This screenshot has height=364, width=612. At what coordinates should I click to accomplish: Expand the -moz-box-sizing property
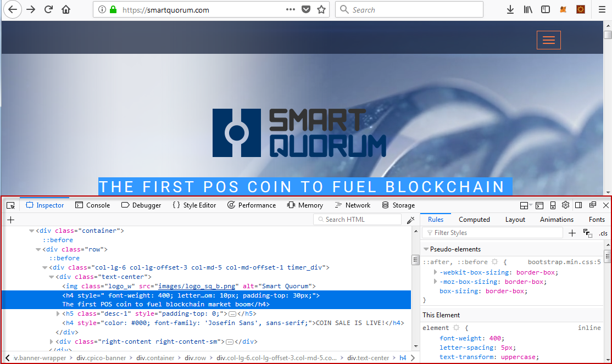point(435,281)
